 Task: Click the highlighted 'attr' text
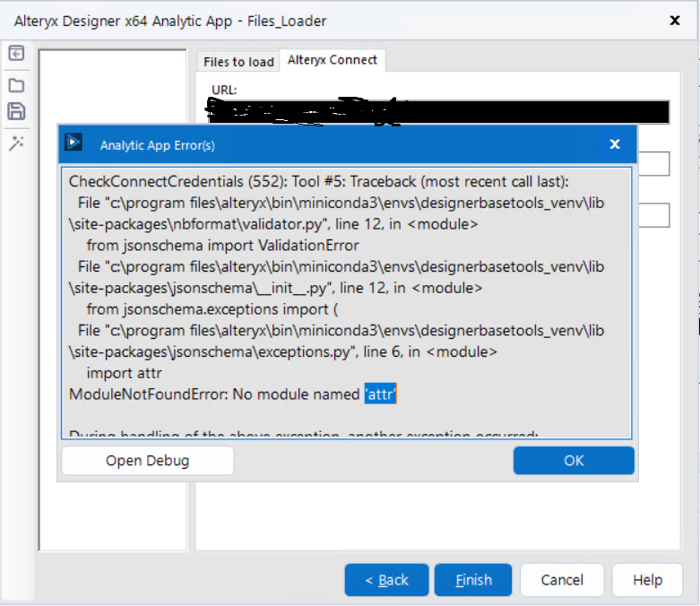pos(380,394)
